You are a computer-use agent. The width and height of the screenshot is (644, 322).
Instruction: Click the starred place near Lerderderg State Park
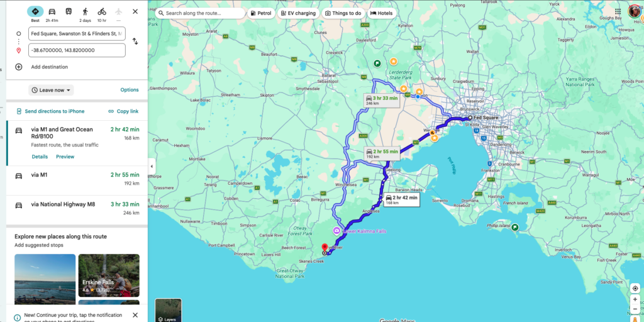(393, 61)
